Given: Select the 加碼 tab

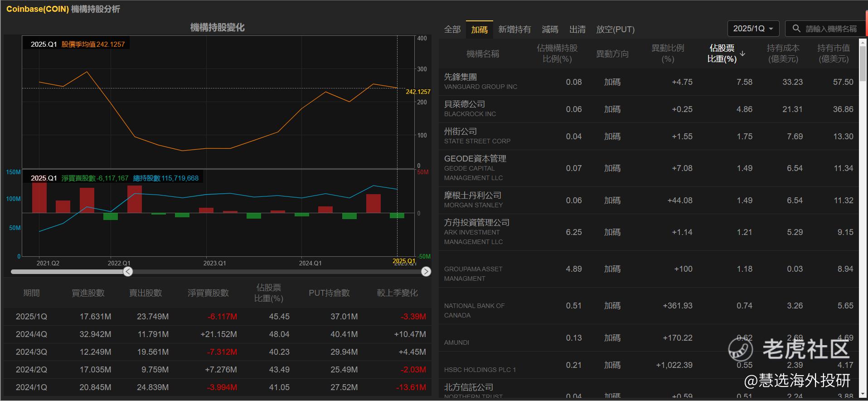Looking at the screenshot, I should click(x=479, y=29).
